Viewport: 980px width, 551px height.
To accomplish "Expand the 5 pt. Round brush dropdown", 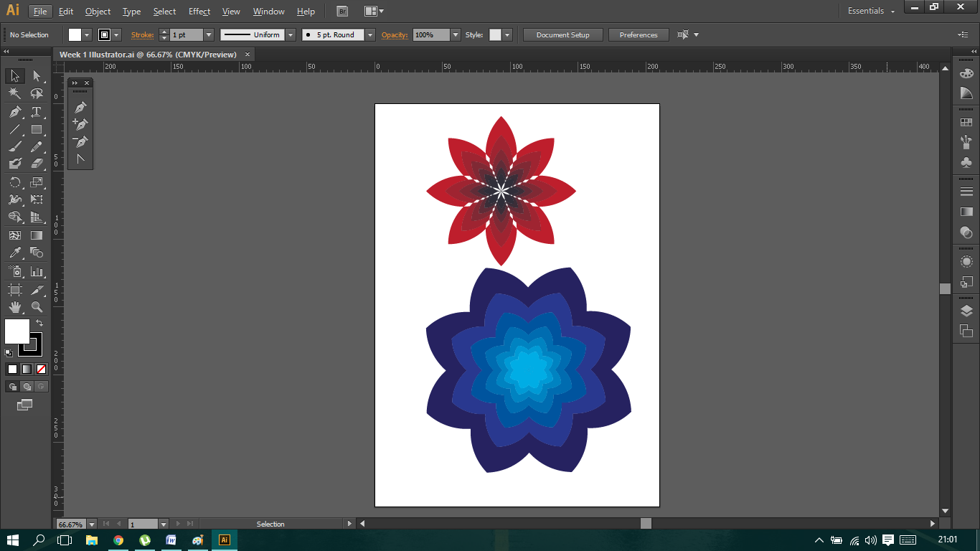I will pyautogui.click(x=370, y=34).
